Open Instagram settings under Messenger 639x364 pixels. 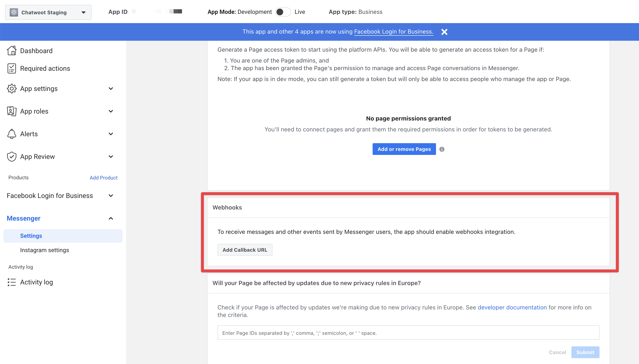(x=45, y=250)
